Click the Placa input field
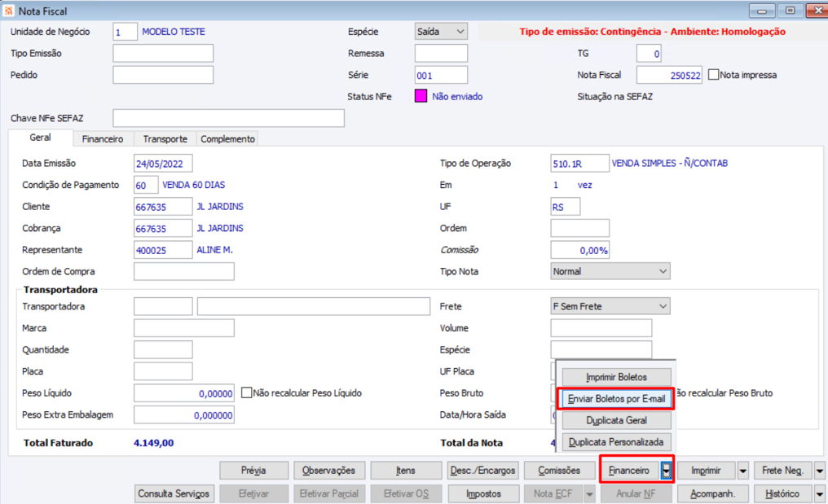The image size is (828, 504). [x=163, y=371]
